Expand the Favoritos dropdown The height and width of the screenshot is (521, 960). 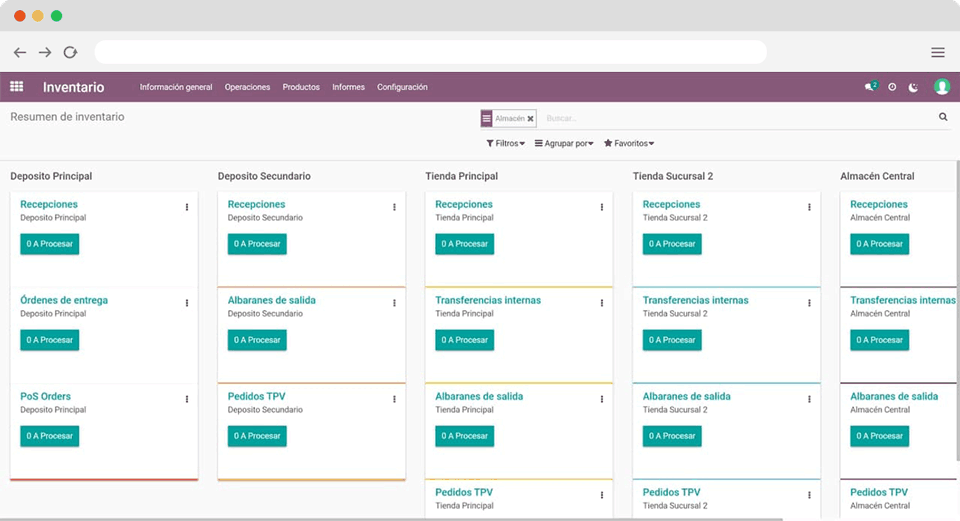tap(629, 144)
